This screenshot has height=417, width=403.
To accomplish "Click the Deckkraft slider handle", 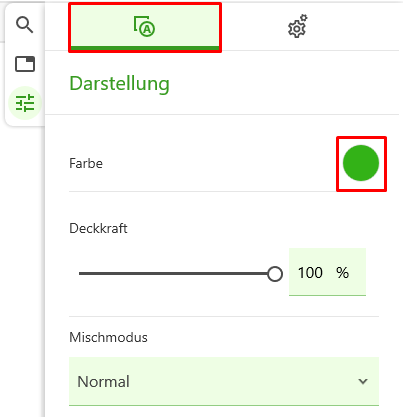I will 275,274.
